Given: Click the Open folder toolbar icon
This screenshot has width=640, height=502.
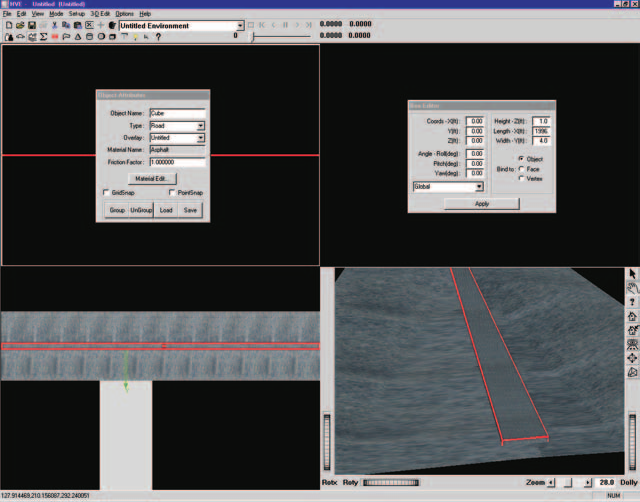Looking at the screenshot, I should coord(20,25).
